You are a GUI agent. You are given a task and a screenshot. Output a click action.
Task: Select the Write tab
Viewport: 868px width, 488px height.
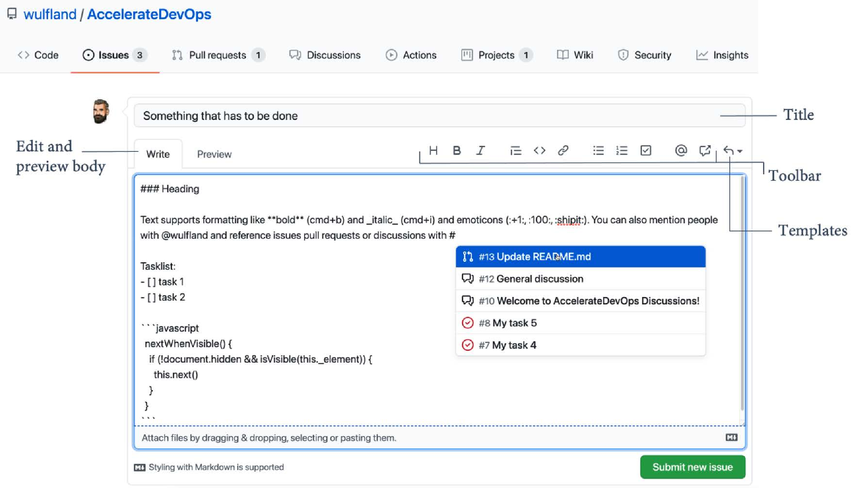coord(158,154)
